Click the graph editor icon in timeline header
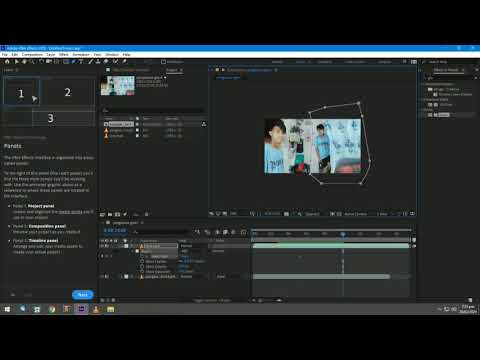Image resolution: width=480 pixels, height=360 pixels. [x=244, y=232]
